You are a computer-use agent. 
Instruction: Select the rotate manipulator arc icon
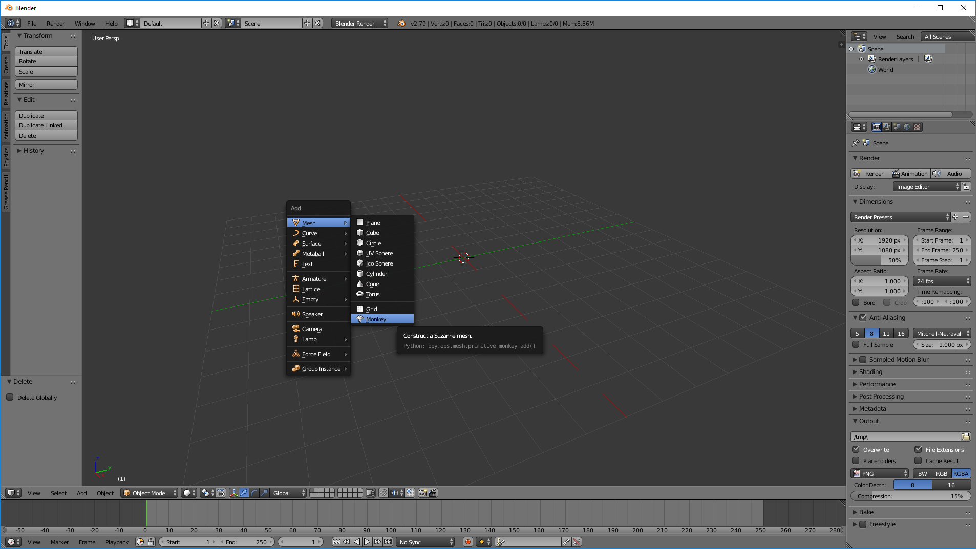point(254,493)
